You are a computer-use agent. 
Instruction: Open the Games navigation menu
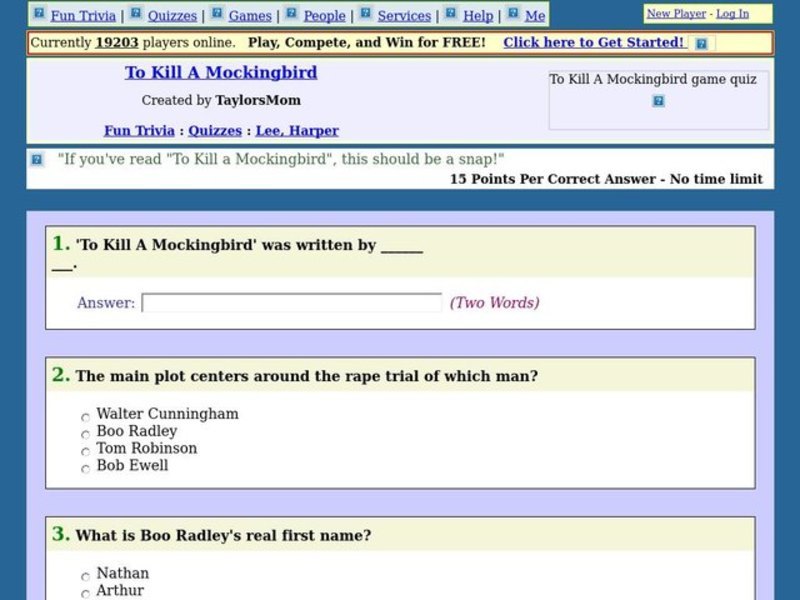click(249, 15)
